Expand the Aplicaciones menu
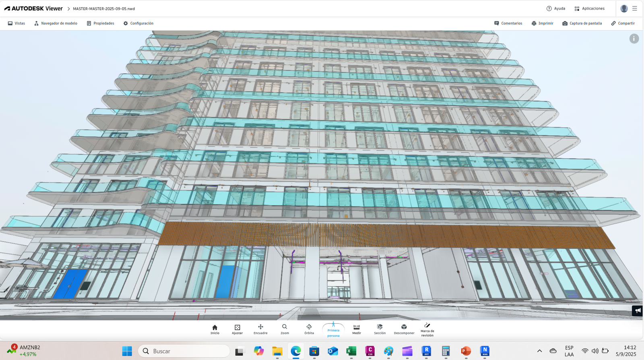The height and width of the screenshot is (360, 644). [589, 8]
